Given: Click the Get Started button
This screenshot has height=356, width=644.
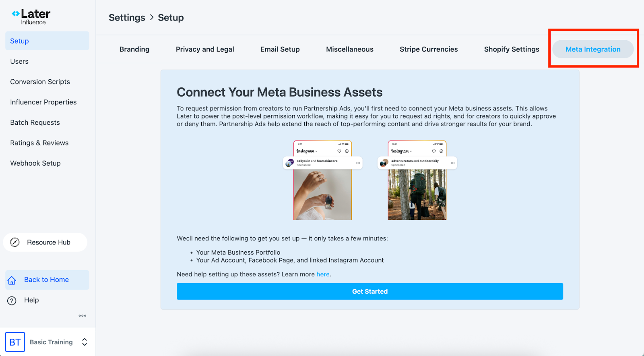Looking at the screenshot, I should tap(369, 291).
